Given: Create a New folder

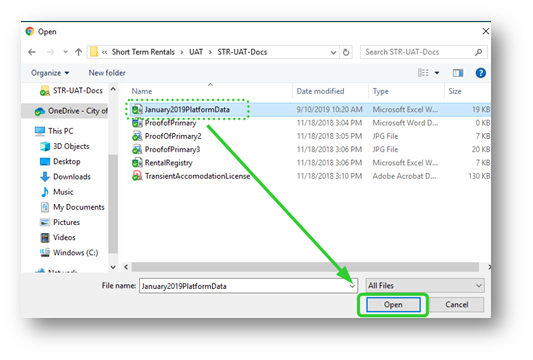Looking at the screenshot, I should point(107,73).
